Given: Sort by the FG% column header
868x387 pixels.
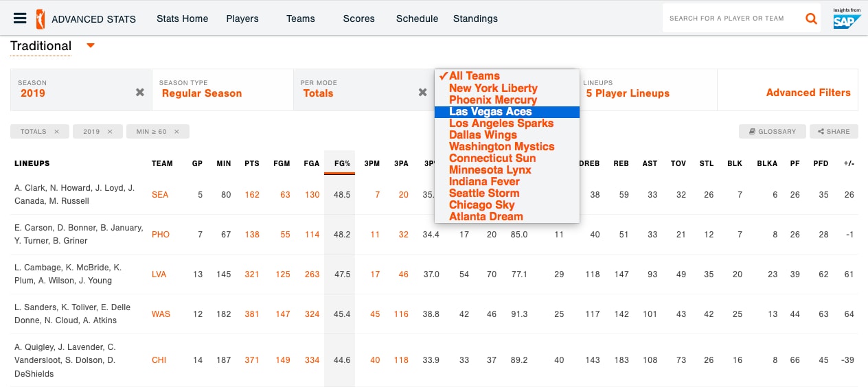Looking at the screenshot, I should pos(339,163).
